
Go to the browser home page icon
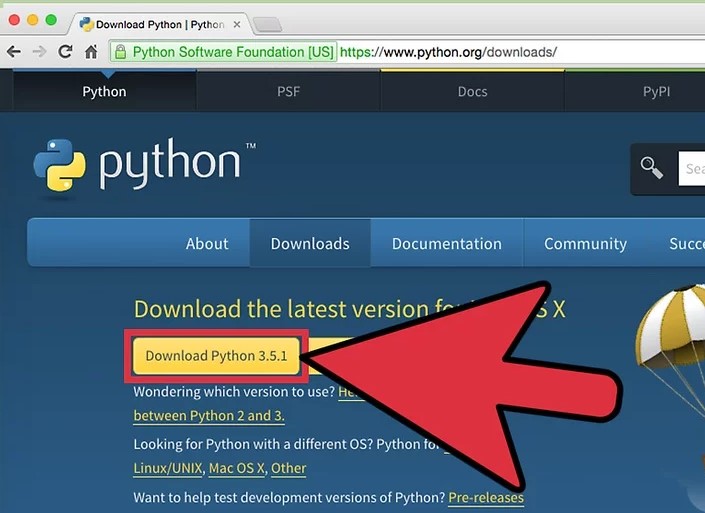coord(91,52)
